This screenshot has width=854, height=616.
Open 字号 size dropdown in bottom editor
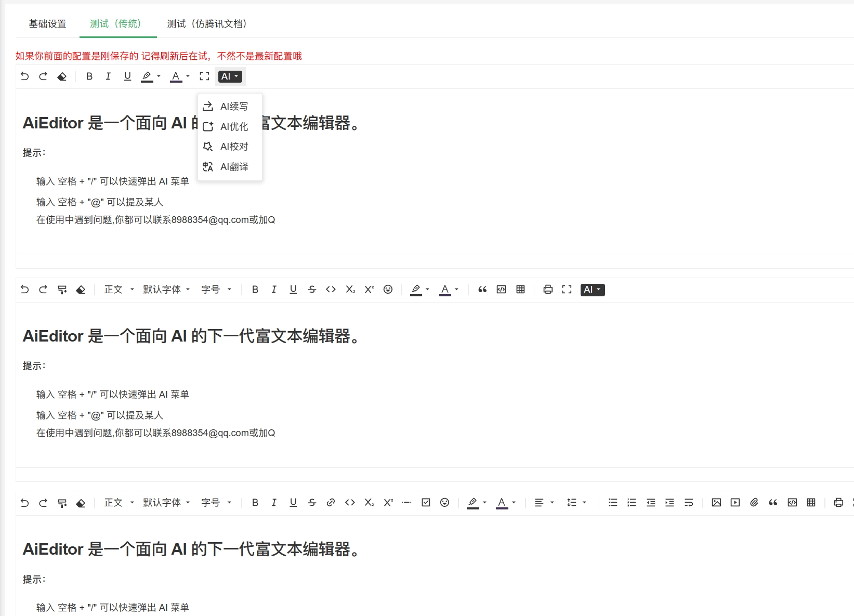click(x=216, y=503)
